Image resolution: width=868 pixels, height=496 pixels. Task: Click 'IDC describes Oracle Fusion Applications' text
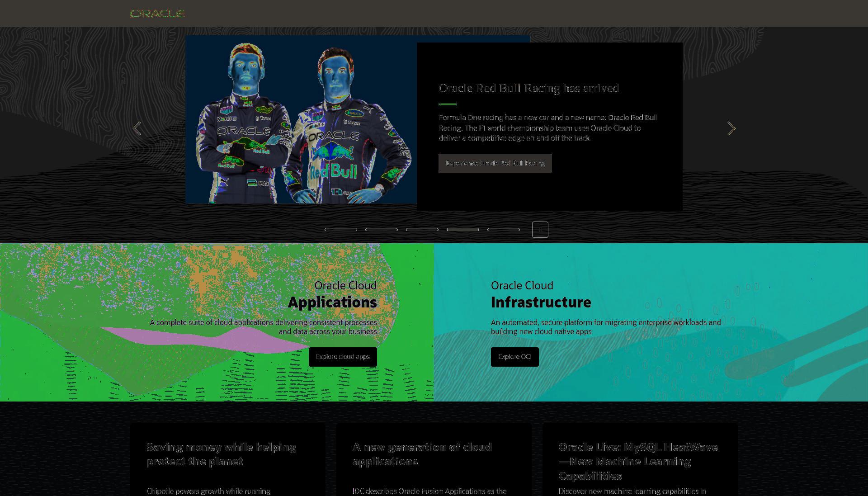pyautogui.click(x=429, y=491)
